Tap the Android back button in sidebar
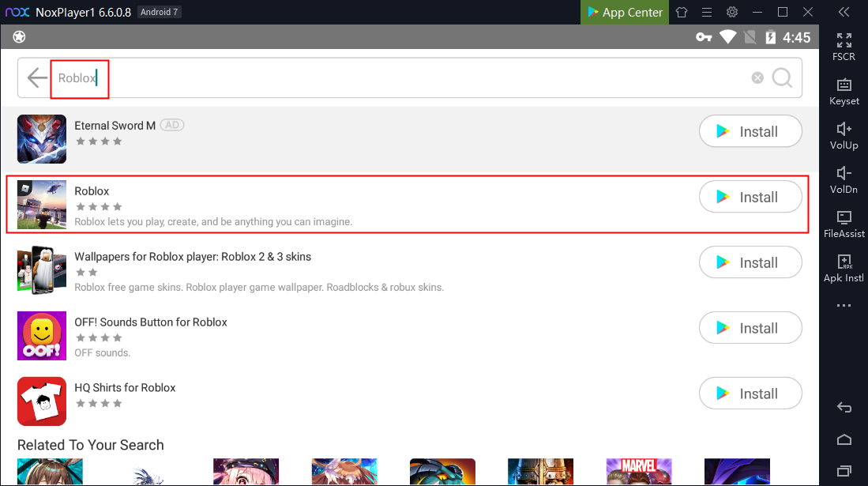This screenshot has width=868, height=486. (844, 407)
